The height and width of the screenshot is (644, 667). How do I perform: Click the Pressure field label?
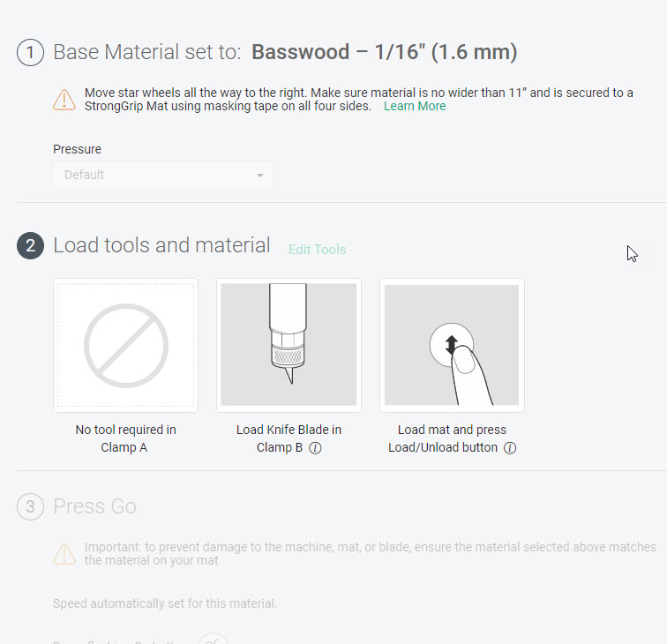coord(77,149)
